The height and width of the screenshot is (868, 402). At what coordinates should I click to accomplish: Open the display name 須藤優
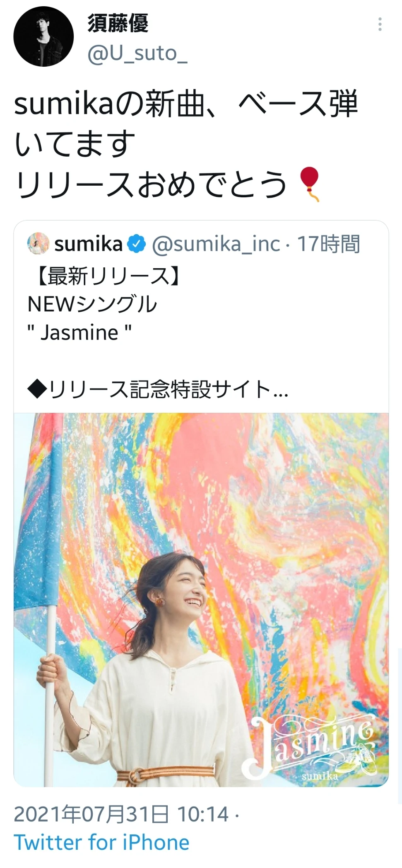click(x=118, y=23)
